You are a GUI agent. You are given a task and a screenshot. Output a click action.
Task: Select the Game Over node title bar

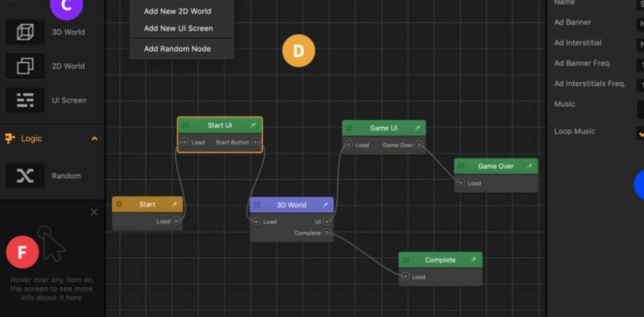pyautogui.click(x=496, y=166)
